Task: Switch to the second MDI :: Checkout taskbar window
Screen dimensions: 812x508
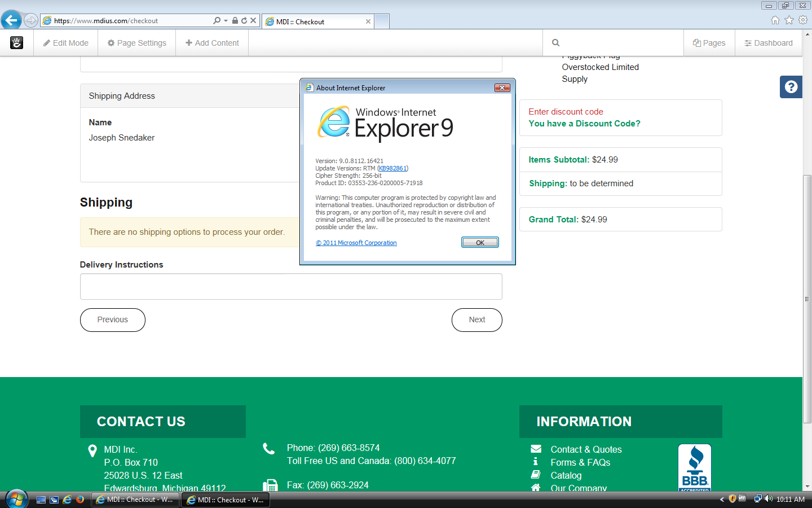Action: click(226, 500)
